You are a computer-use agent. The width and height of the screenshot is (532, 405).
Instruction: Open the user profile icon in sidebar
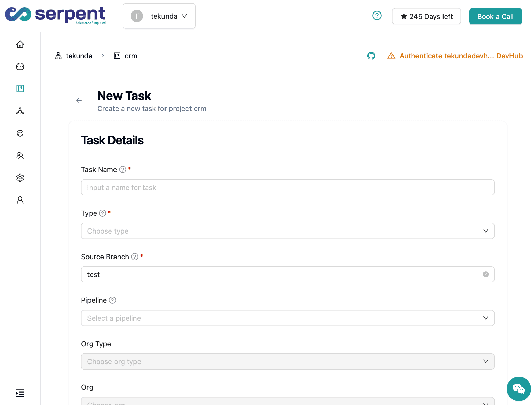[x=20, y=200]
